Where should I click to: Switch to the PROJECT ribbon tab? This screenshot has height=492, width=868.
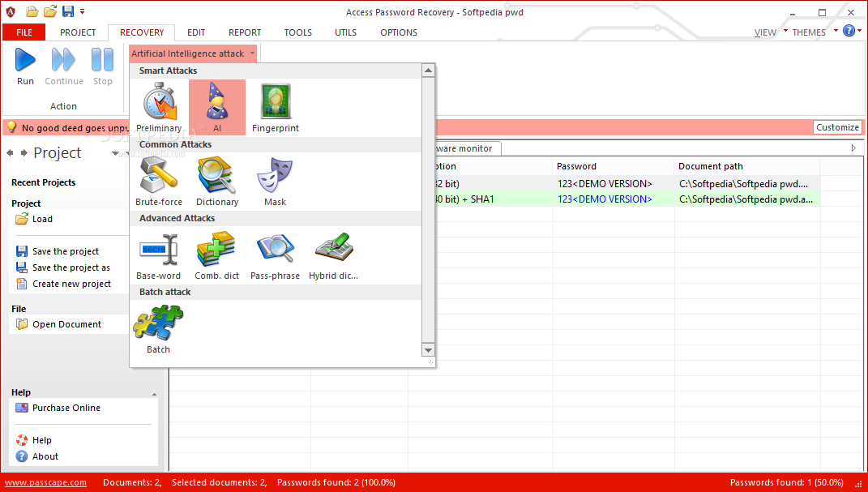tap(78, 32)
